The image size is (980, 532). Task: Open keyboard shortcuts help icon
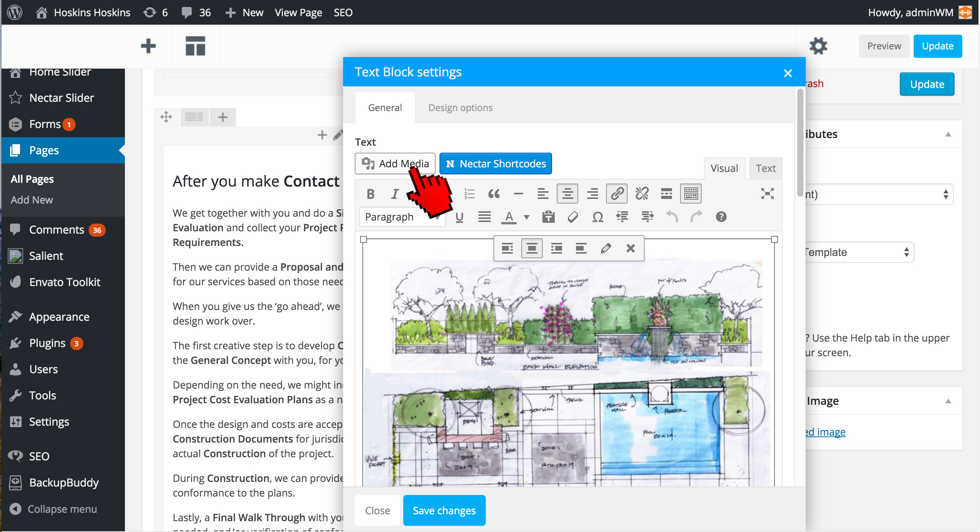coord(721,217)
